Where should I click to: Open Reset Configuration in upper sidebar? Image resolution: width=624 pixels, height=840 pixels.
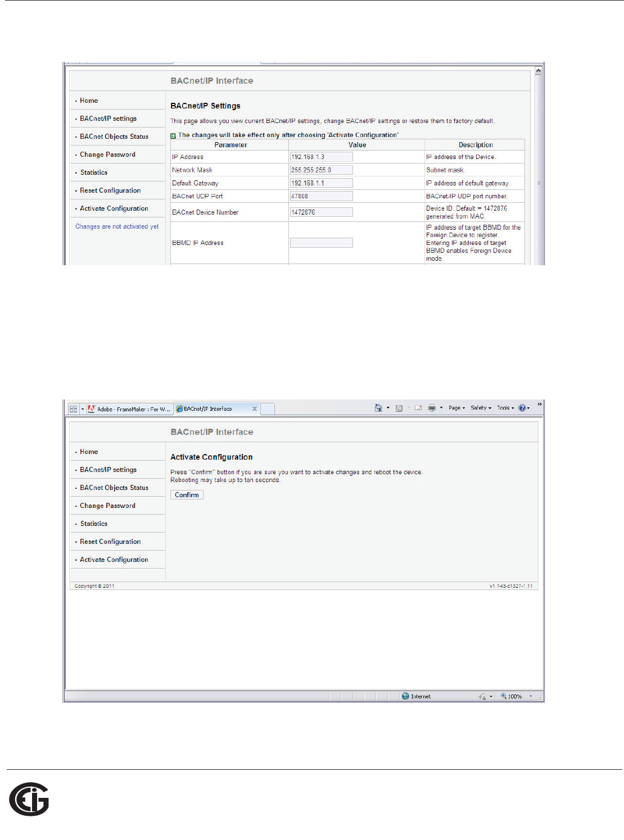click(110, 190)
